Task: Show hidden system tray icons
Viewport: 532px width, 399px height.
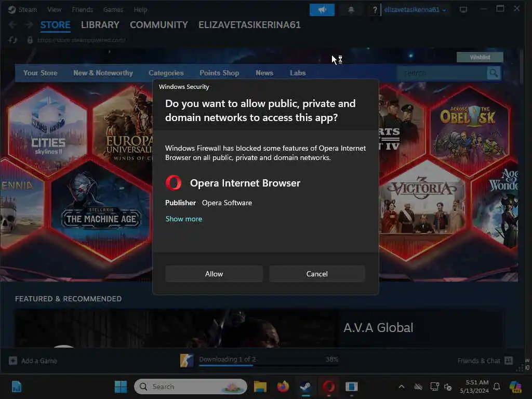Action: (x=402, y=387)
